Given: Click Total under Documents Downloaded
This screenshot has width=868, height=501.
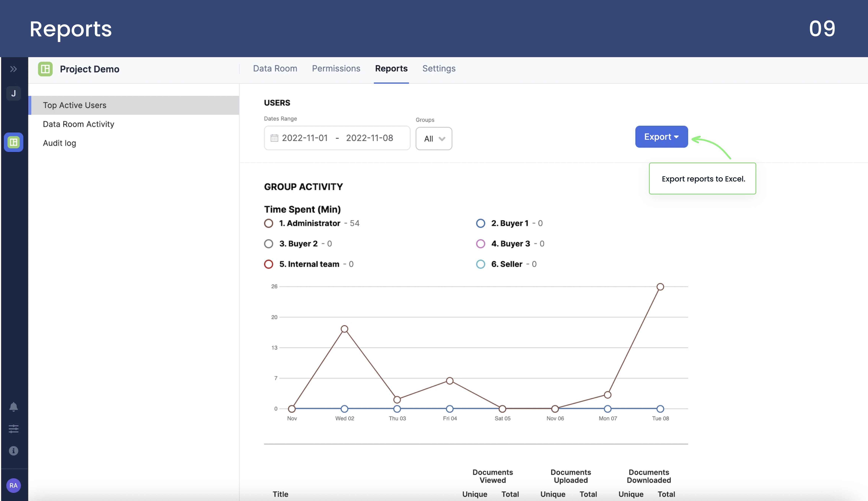Looking at the screenshot, I should (666, 494).
